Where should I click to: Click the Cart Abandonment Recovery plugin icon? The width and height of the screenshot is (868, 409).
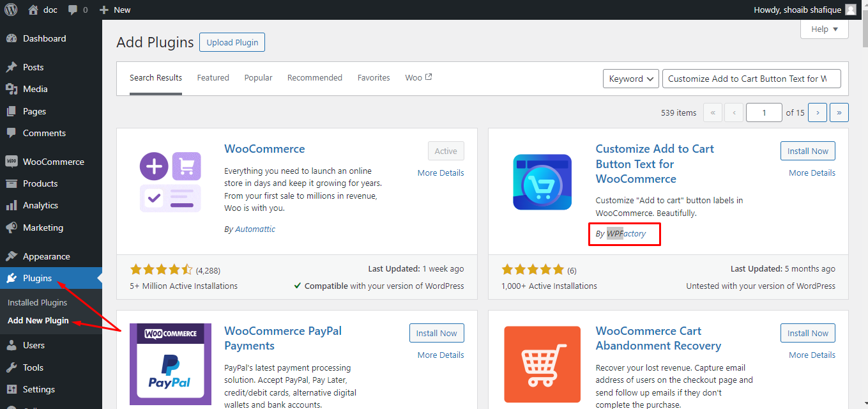[542, 364]
